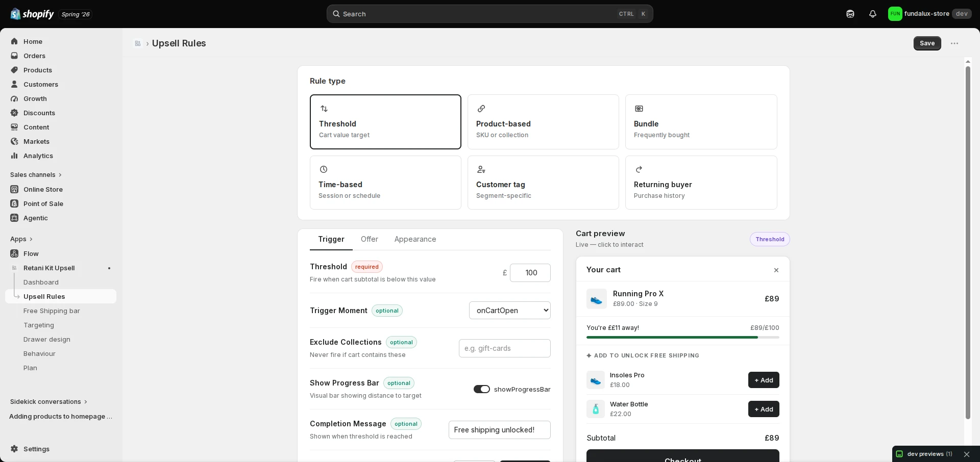Viewport: 980px width, 462px height.
Task: Click the Growth icon in sidebar
Action: (x=14, y=98)
